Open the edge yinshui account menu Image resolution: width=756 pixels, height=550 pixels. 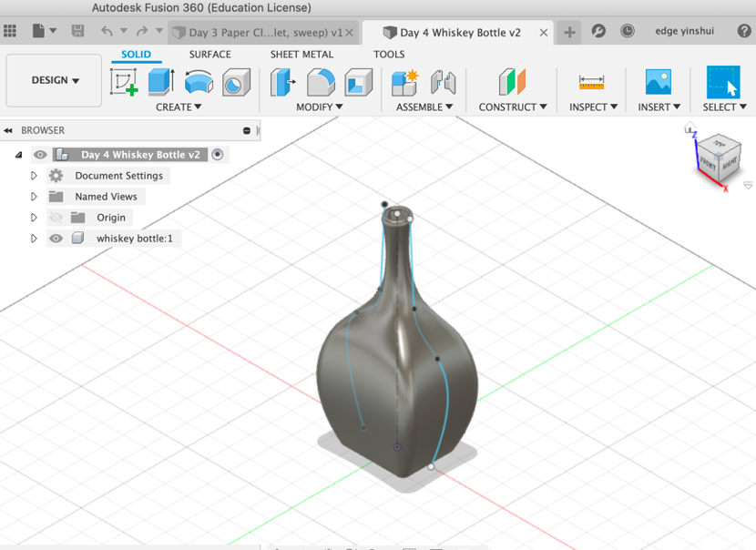[684, 31]
